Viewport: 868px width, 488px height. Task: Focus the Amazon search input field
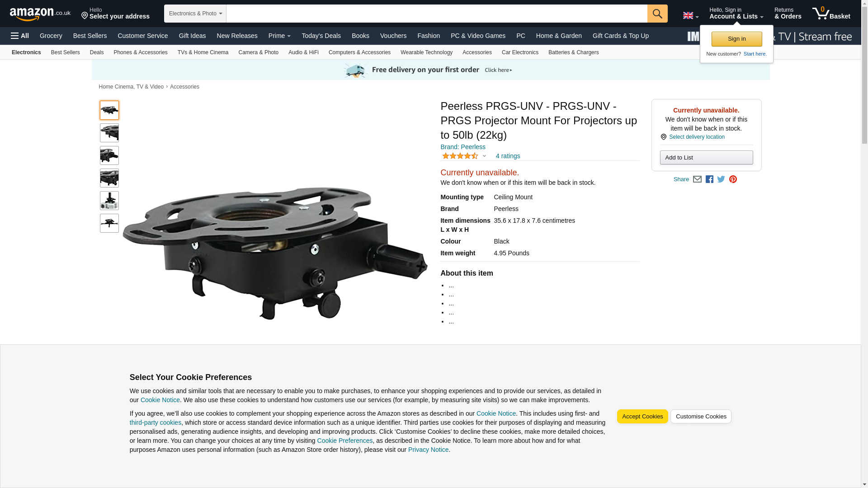click(437, 14)
